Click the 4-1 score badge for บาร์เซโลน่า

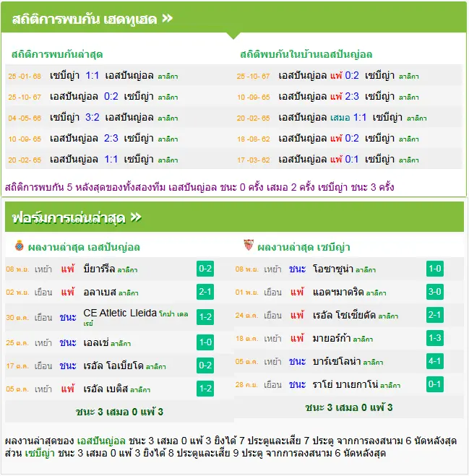coord(435,361)
